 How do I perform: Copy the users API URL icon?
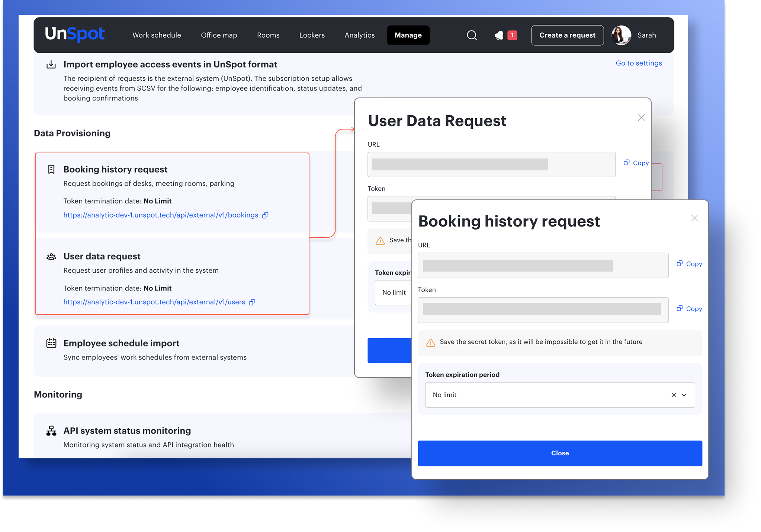pyautogui.click(x=252, y=302)
